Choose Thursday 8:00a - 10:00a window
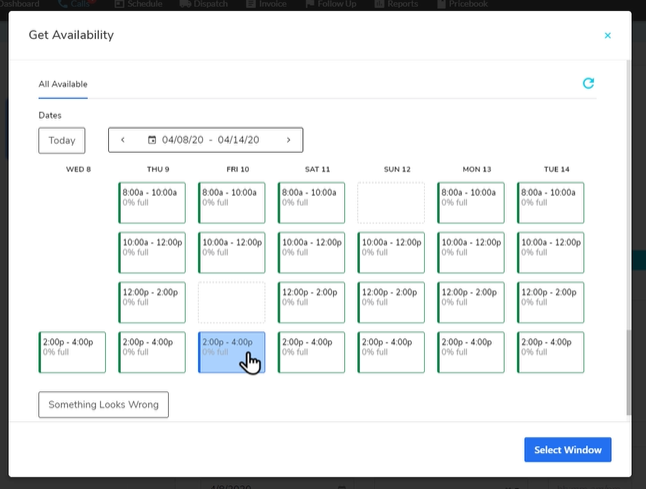Screen dimensions: 646x489 [x=152, y=202]
